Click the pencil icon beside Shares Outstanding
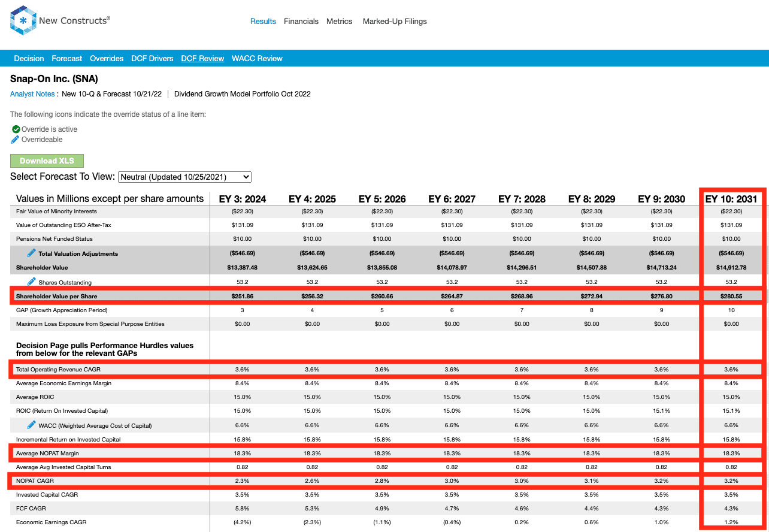The height and width of the screenshot is (532, 769). click(31, 282)
